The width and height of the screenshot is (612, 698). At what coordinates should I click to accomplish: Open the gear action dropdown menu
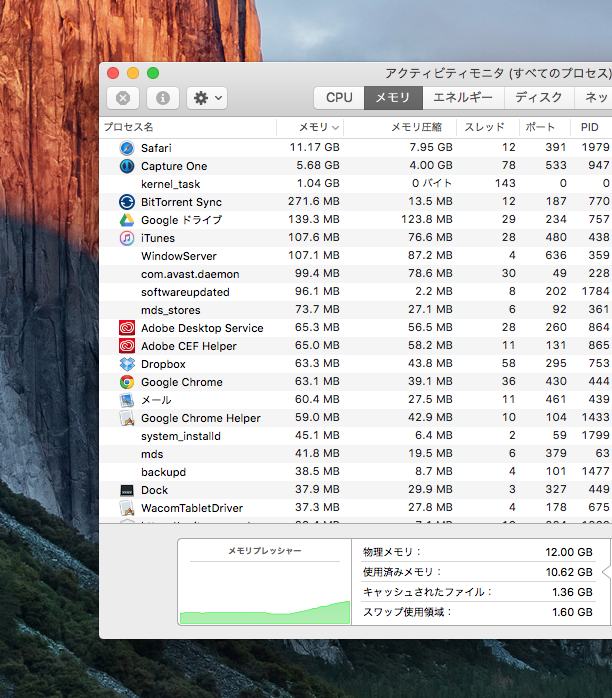pos(207,98)
